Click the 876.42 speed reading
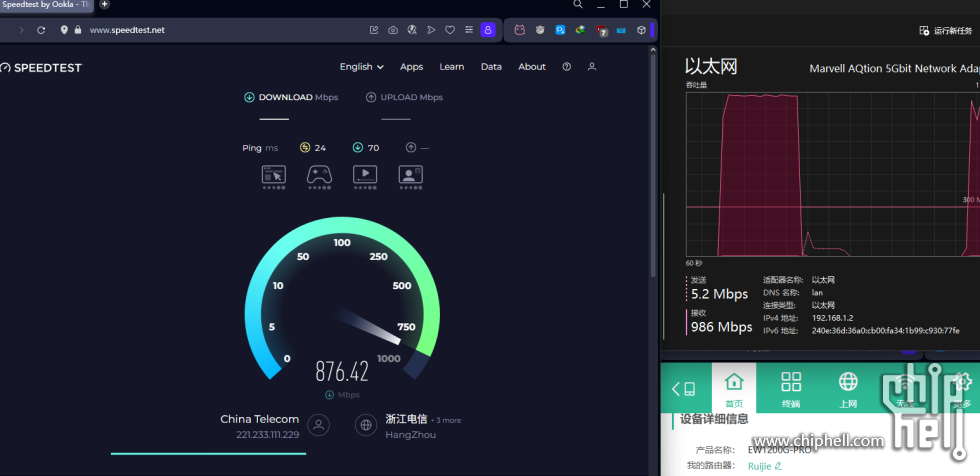 [342, 372]
